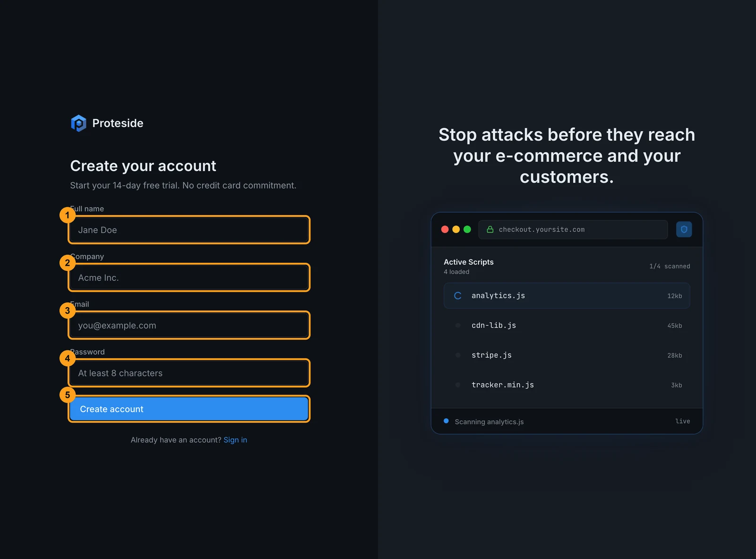Image resolution: width=756 pixels, height=559 pixels.
Task: Click the 28kb size value
Action: [675, 355]
